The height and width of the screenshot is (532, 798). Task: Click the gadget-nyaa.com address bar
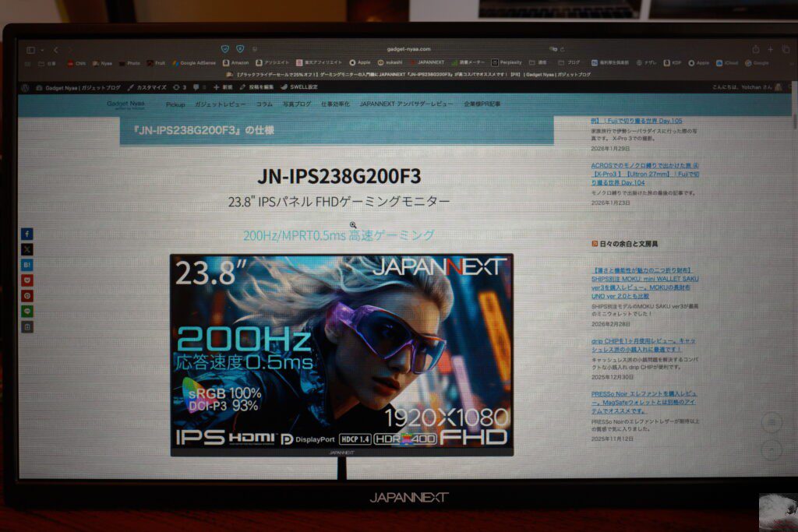[x=408, y=49]
